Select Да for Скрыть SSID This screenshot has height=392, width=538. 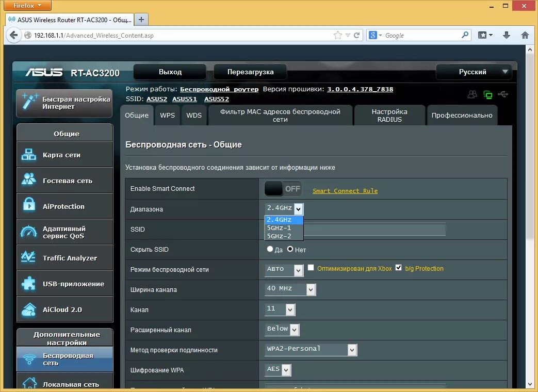pyautogui.click(x=270, y=249)
